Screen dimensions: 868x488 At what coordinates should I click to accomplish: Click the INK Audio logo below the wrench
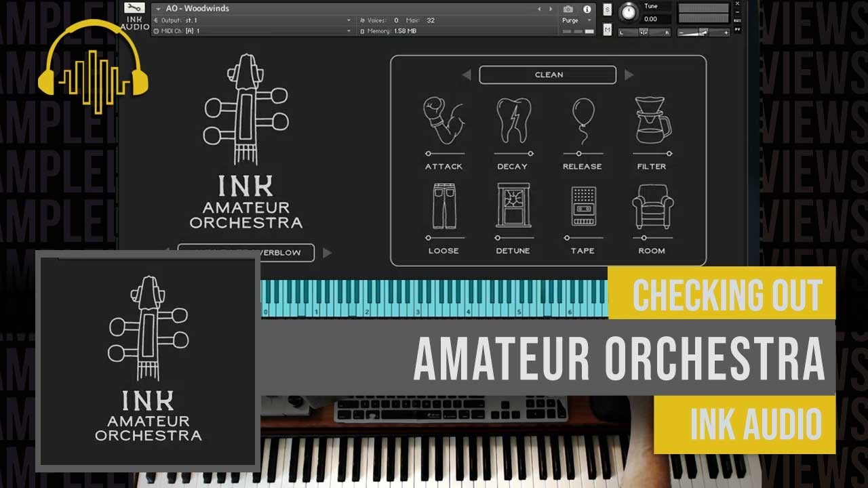[135, 24]
